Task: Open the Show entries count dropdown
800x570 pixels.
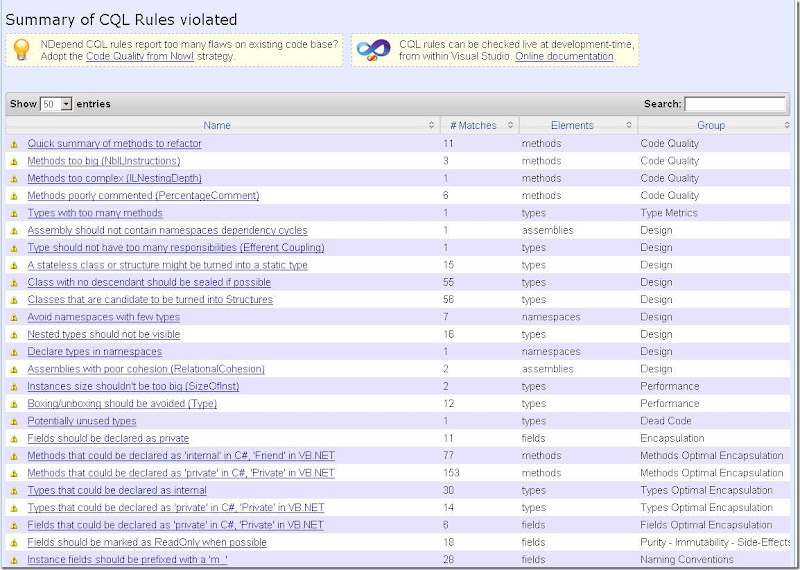Action: coord(56,104)
